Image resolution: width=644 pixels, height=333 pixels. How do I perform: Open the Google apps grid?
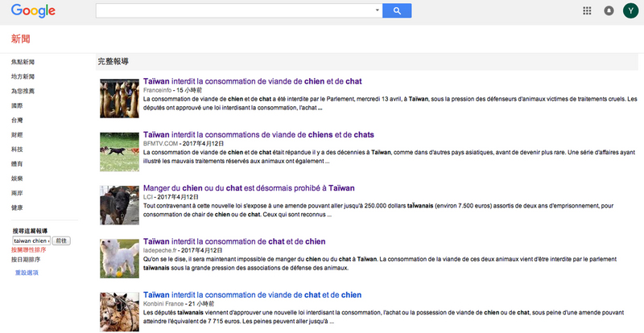[x=587, y=10]
